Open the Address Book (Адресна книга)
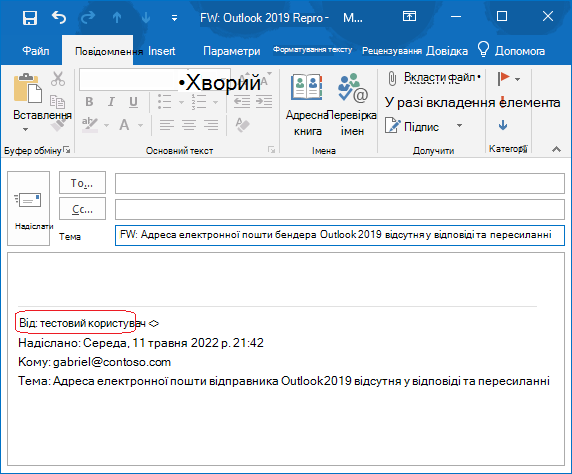 pos(308,105)
